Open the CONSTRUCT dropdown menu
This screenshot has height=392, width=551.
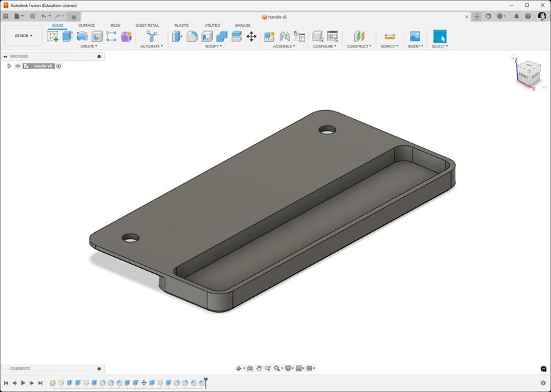pyautogui.click(x=359, y=46)
